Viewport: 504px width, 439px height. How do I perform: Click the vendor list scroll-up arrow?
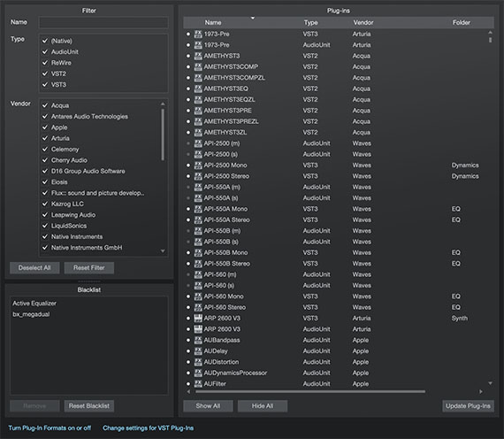coord(163,104)
